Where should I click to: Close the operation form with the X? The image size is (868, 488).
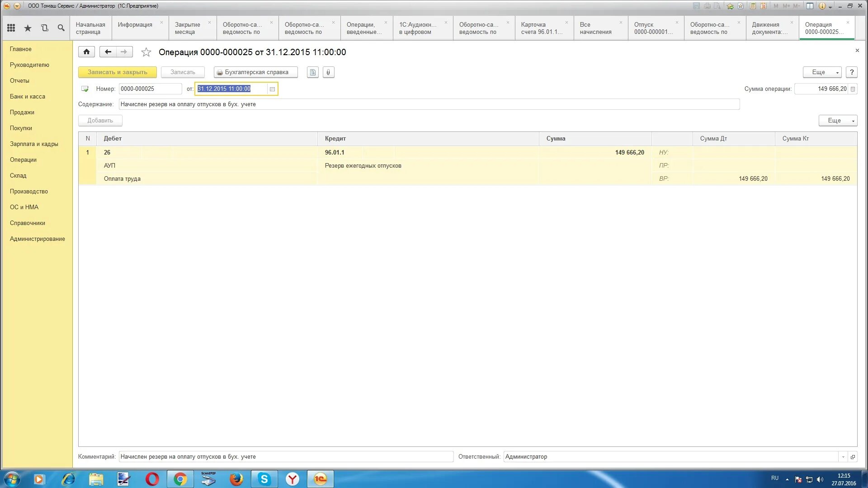point(857,51)
